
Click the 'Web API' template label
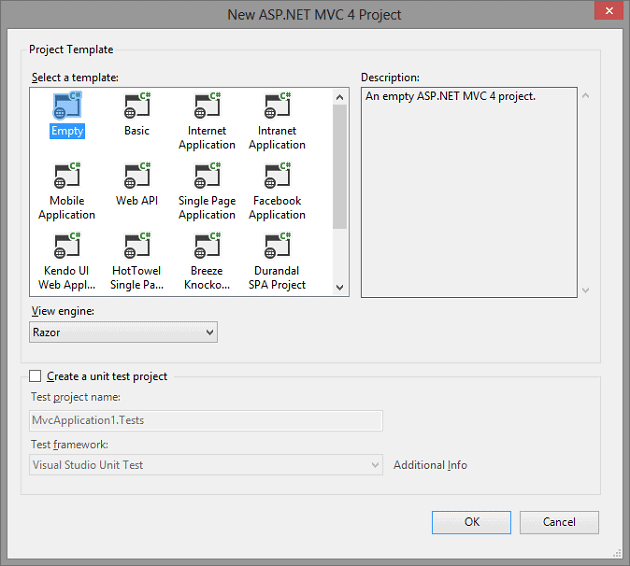(x=137, y=200)
